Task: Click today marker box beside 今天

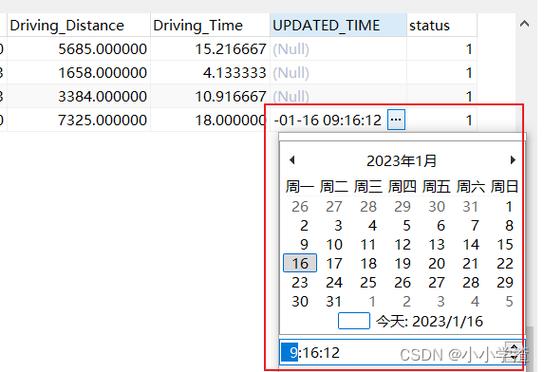Action: 354,321
